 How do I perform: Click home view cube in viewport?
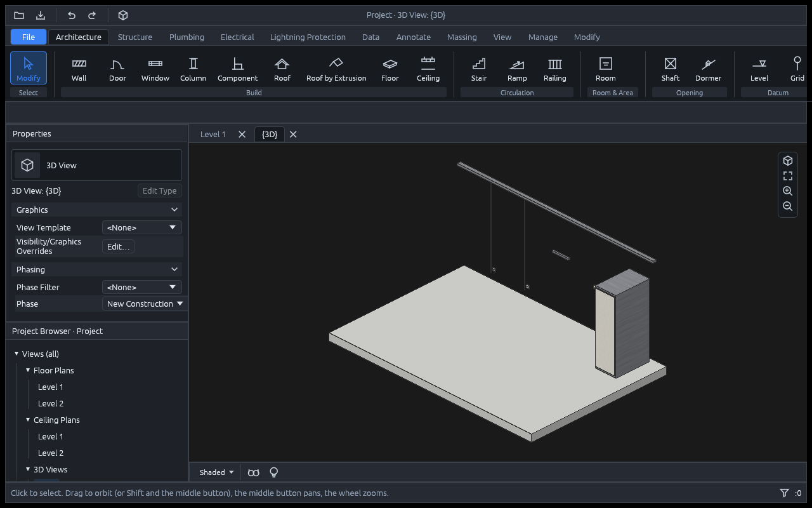click(788, 161)
